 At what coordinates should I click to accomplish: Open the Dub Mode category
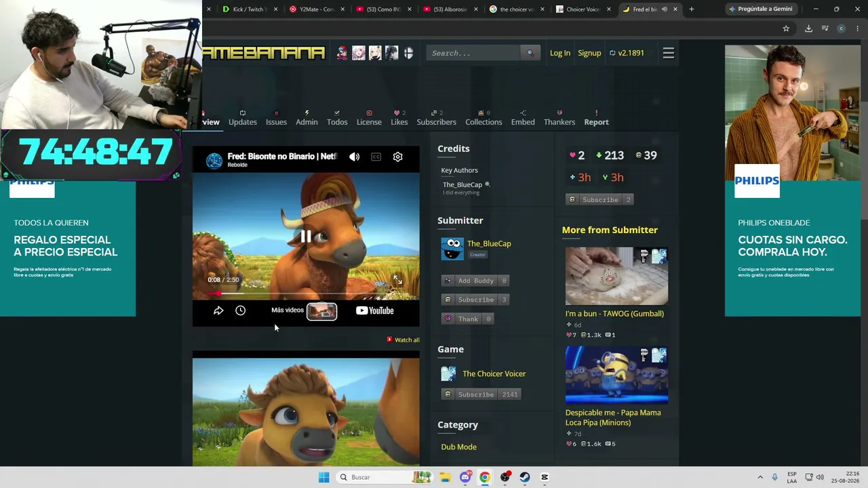point(459,447)
